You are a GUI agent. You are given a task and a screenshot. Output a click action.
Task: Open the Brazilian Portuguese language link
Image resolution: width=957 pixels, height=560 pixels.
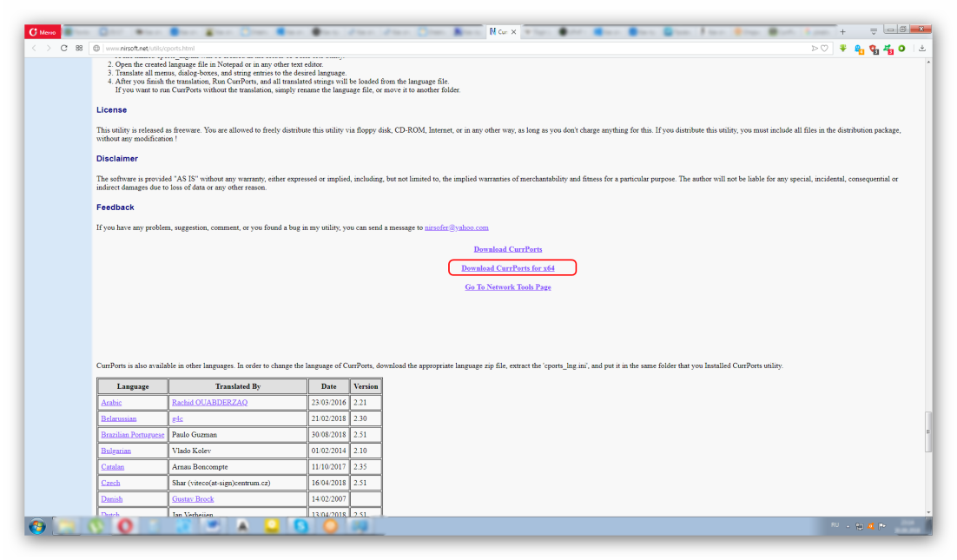[133, 435]
